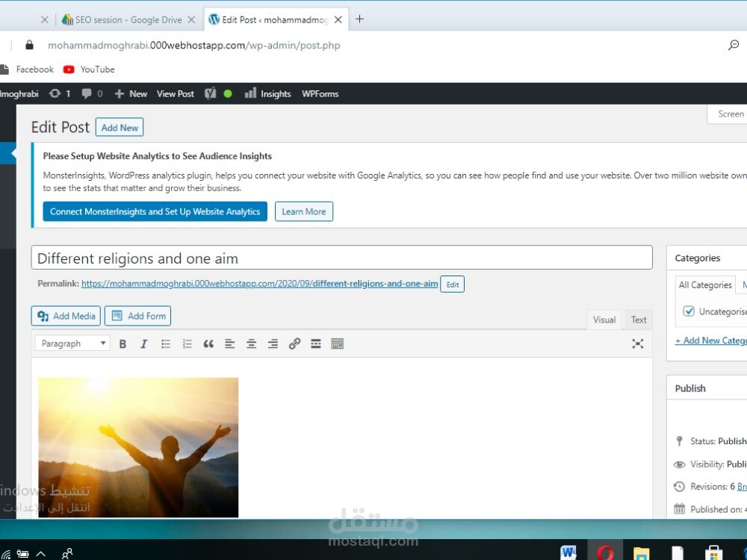Click the Add New post button
The height and width of the screenshot is (560, 747).
tap(120, 128)
